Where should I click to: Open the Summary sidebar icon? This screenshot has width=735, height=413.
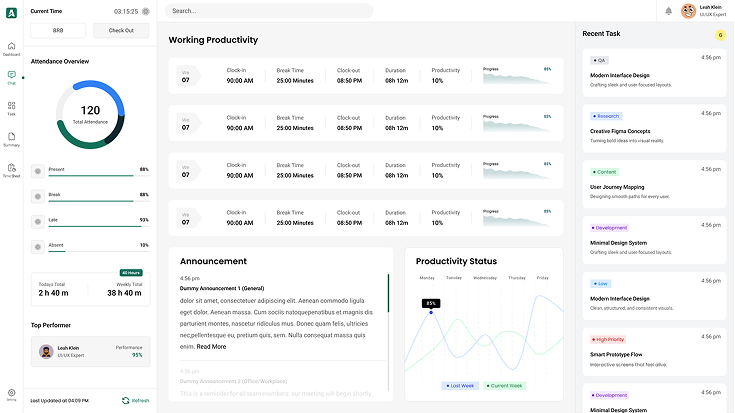pyautogui.click(x=11, y=138)
